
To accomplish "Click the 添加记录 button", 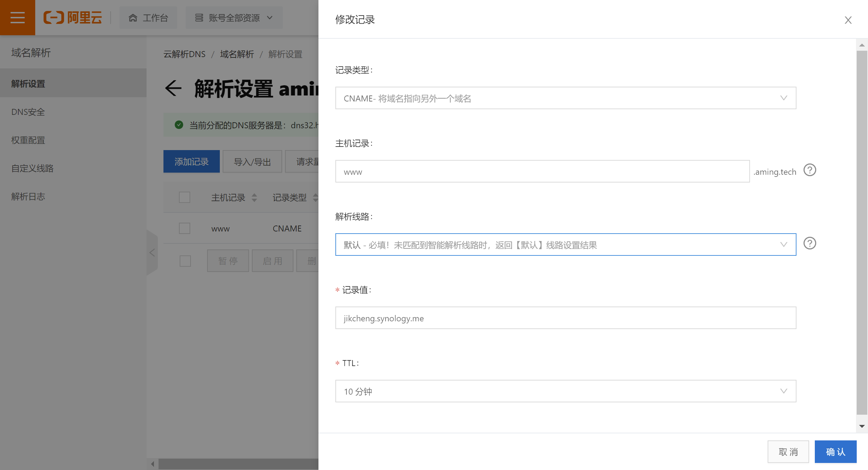I will (x=191, y=161).
